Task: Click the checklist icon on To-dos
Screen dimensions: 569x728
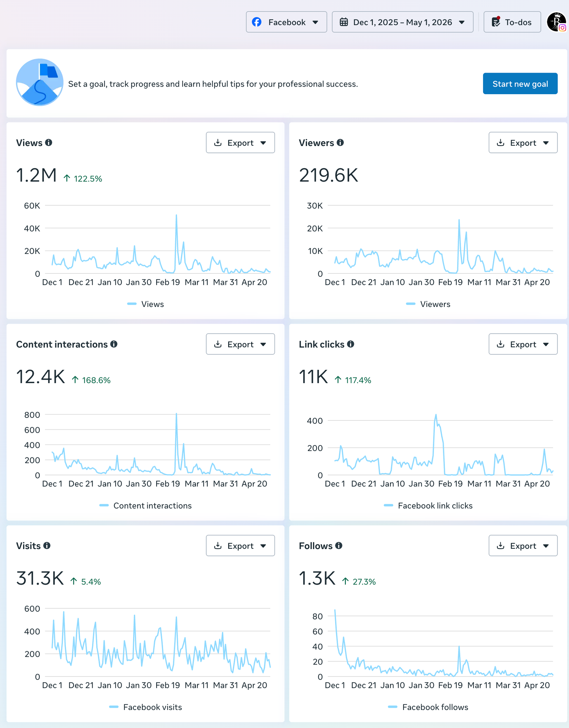Action: pos(496,22)
